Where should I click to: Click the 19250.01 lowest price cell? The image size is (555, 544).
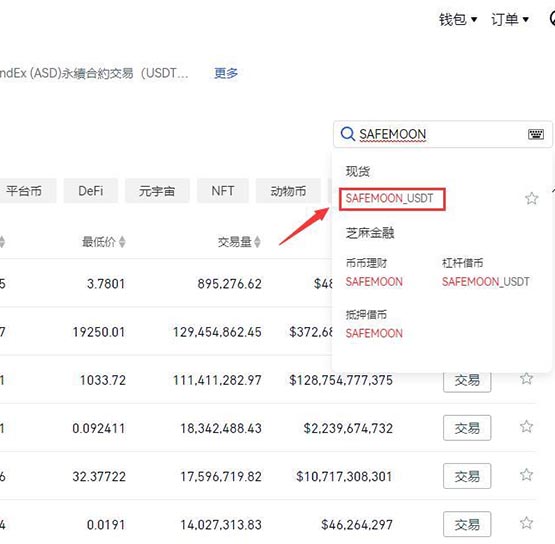(x=99, y=332)
